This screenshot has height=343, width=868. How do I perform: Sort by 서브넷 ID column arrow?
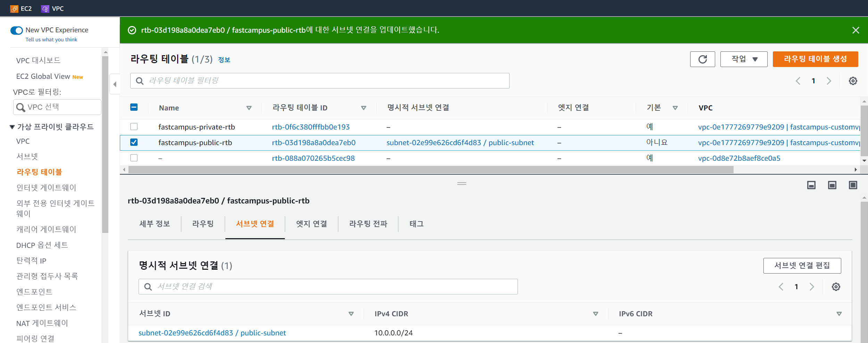351,314
